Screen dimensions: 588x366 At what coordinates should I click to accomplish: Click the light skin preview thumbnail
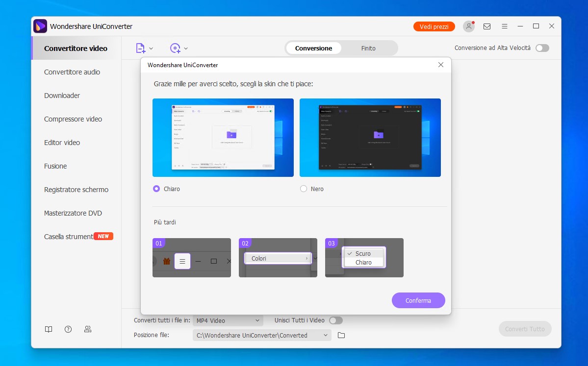(223, 138)
